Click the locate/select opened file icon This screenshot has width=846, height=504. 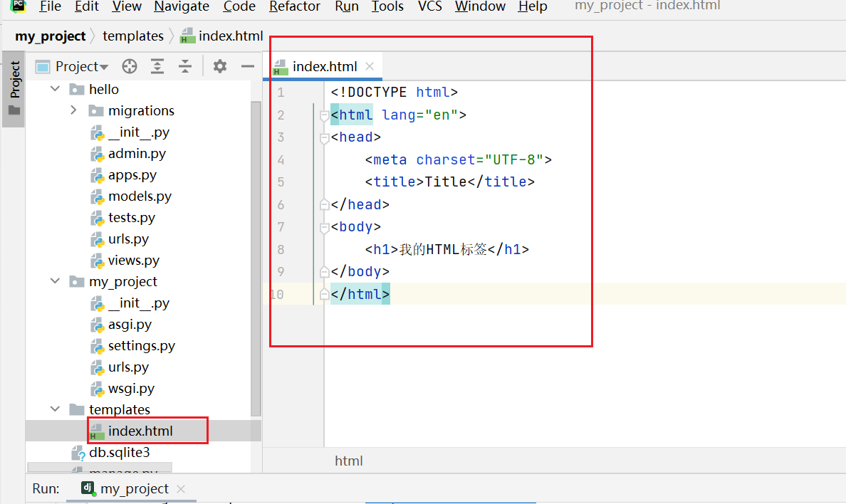[130, 66]
